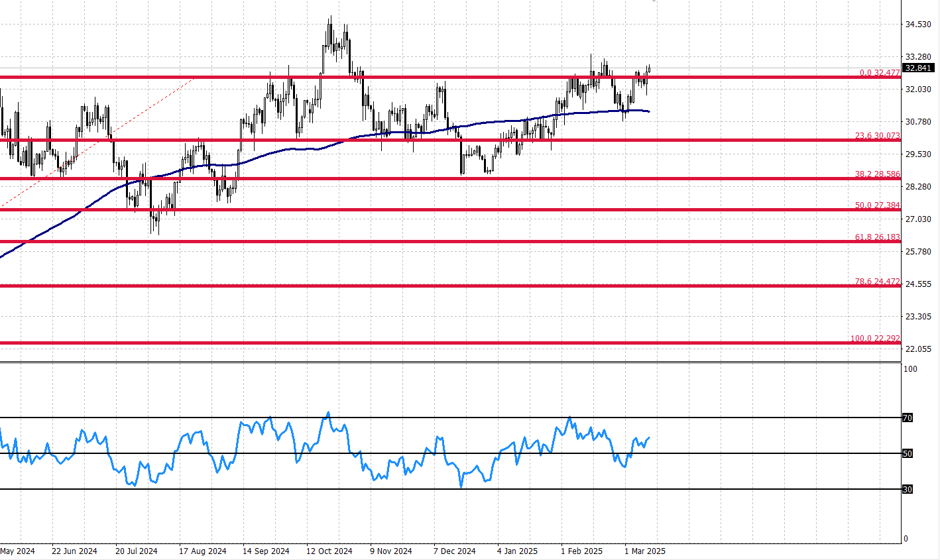
Task: Click the 24.555 price axis value
Action: 918,284
